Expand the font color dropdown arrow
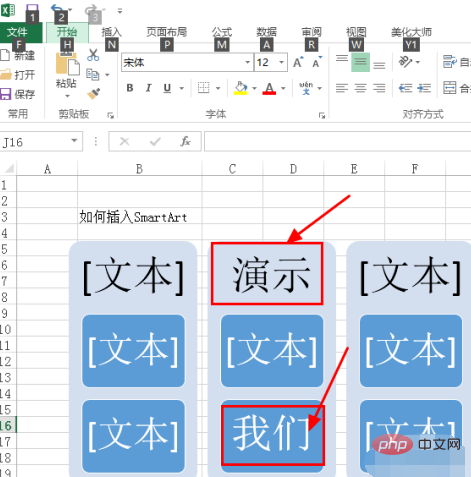 pyautogui.click(x=283, y=88)
